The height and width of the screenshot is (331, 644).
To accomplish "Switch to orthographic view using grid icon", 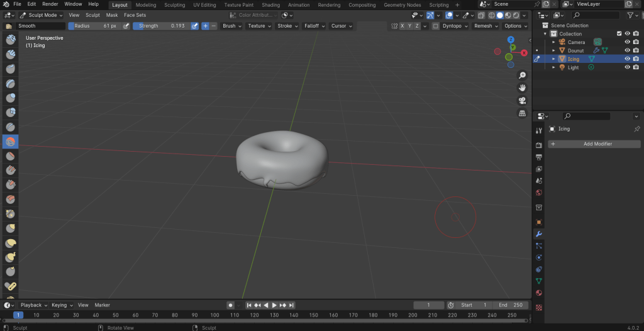I will click(522, 113).
